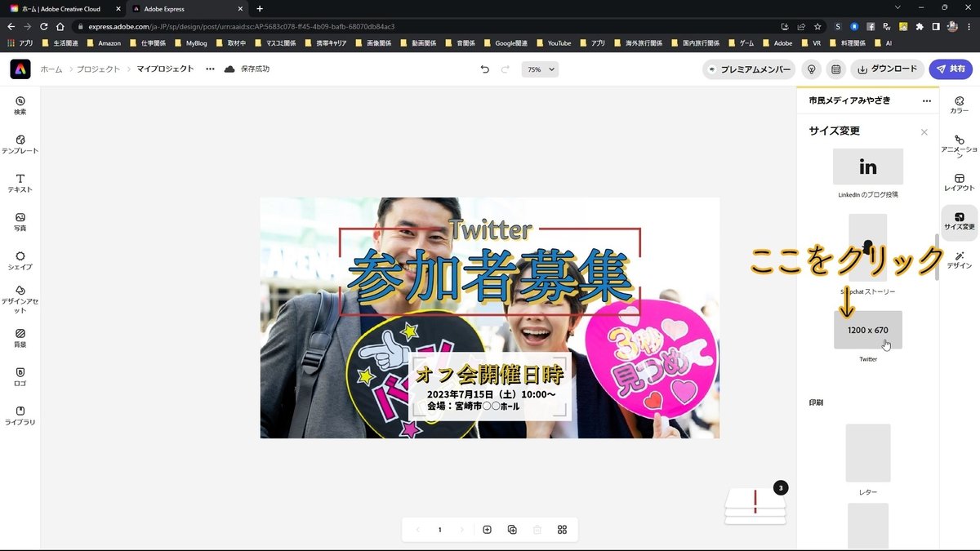This screenshot has width=980, height=551.
Task: Open the ロゴ (logo) panel
Action: [x=20, y=377]
